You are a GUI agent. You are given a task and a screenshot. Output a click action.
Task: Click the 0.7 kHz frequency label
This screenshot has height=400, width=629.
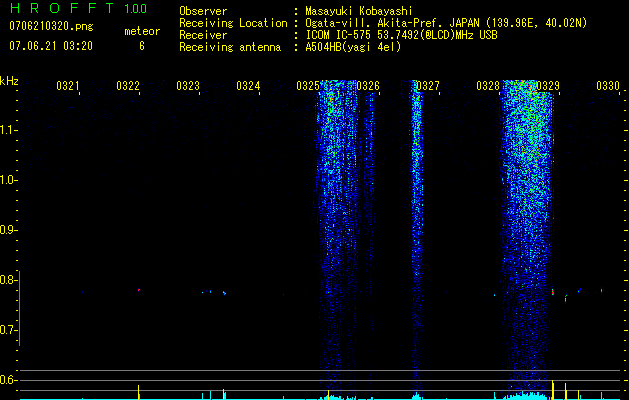pos(7,330)
